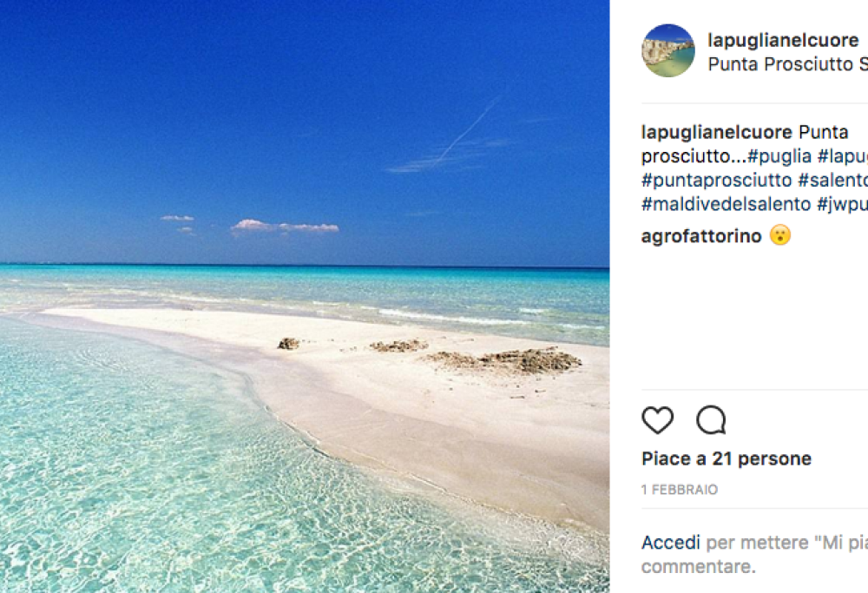The width and height of the screenshot is (868, 593).
Task: Click the 1 FEBBRAIO timestamp
Action: pos(678,489)
